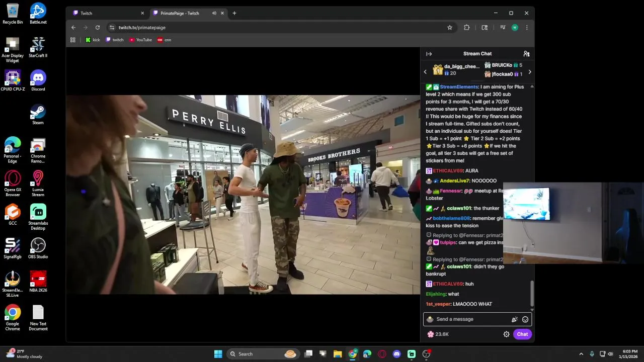Open channel points balance 23.6K
644x362 pixels.
[438, 334]
